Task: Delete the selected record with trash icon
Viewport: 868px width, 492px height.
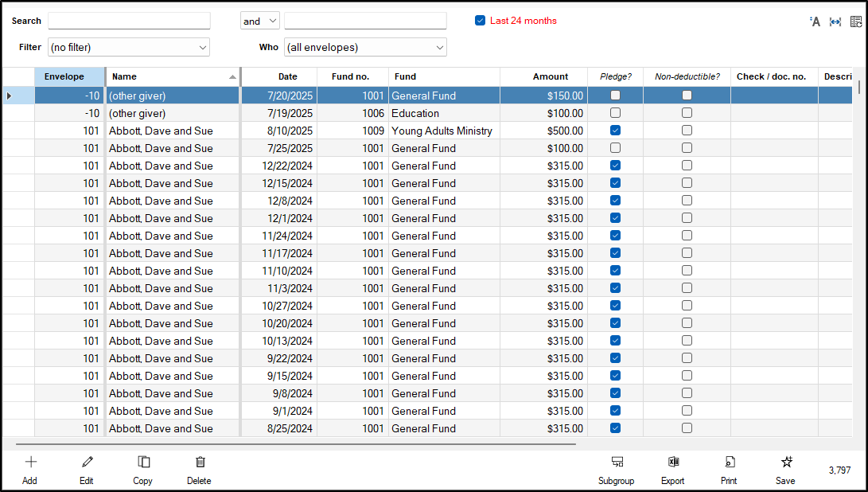Action: [200, 469]
